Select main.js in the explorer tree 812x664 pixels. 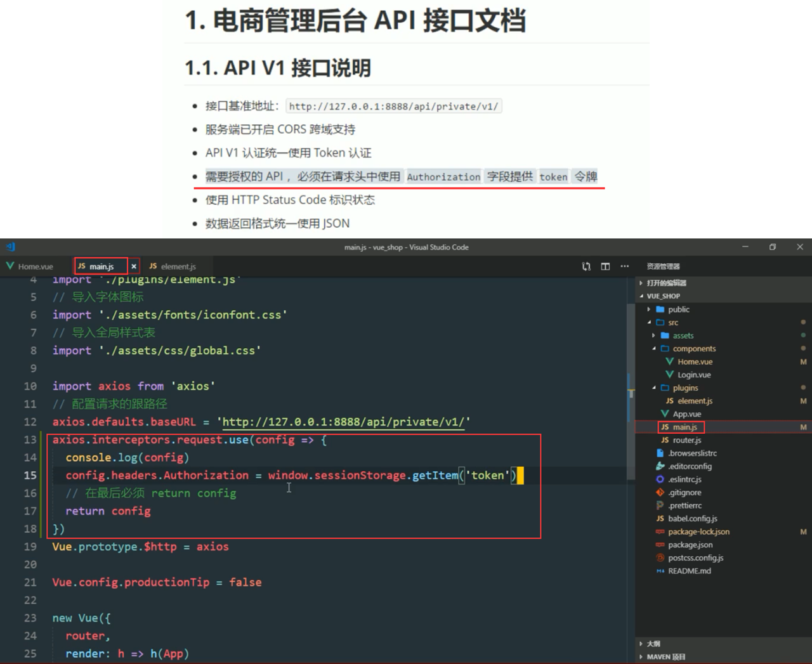click(685, 427)
